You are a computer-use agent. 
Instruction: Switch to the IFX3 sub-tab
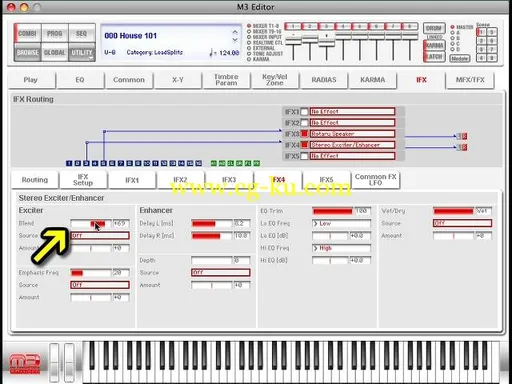229,180
